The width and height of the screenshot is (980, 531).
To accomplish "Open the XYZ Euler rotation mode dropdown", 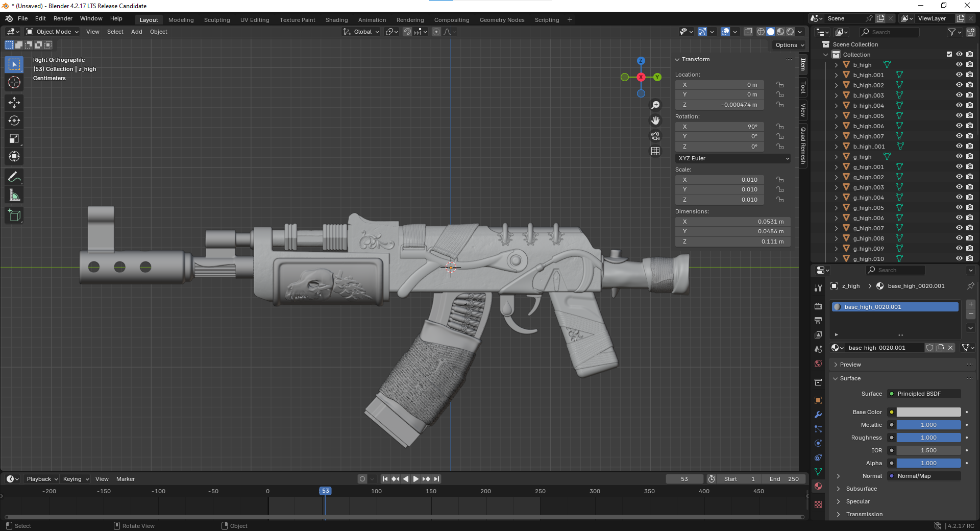I will click(x=733, y=158).
